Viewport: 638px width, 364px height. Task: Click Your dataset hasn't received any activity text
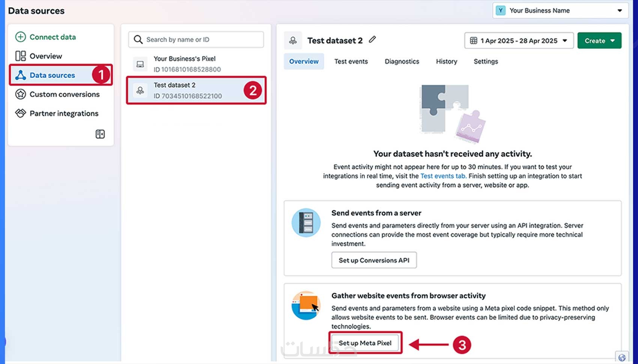452,154
